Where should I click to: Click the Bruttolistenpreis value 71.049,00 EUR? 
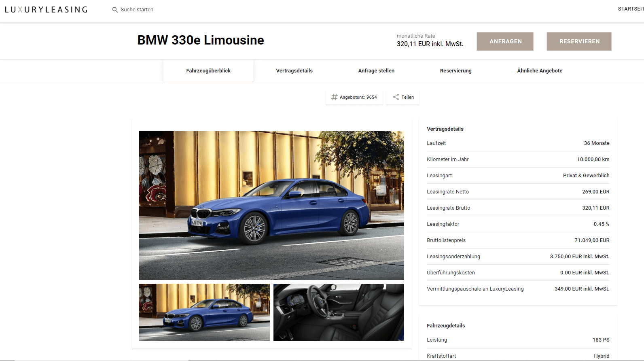coord(592,240)
